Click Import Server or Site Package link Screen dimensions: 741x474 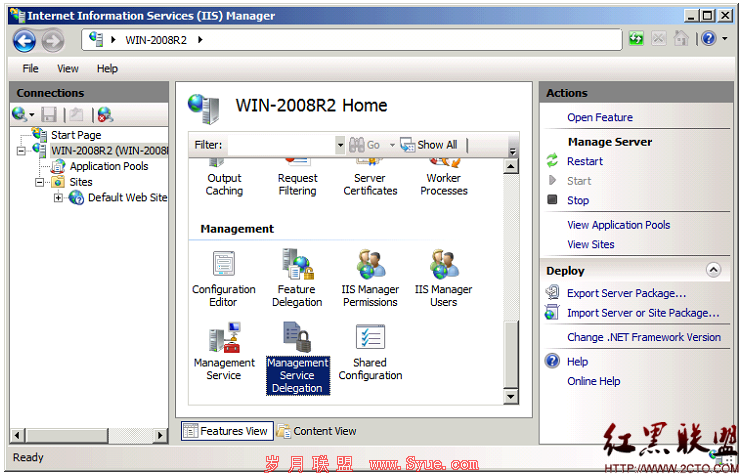643,313
